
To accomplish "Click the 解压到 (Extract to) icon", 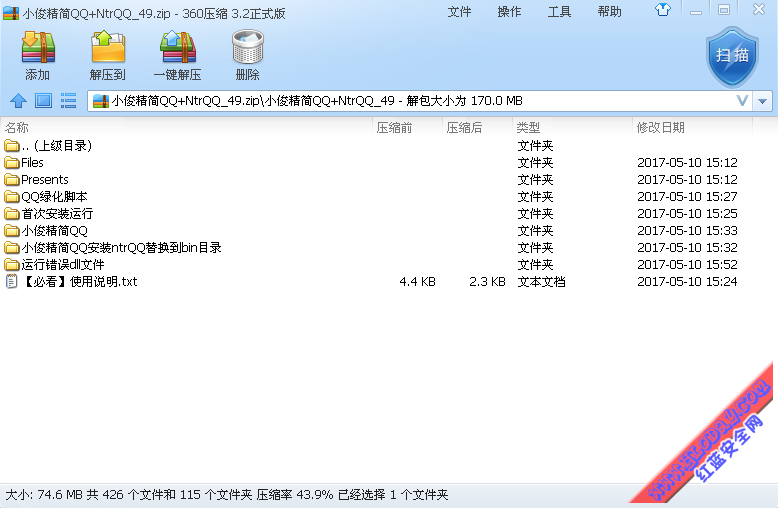I will point(108,48).
